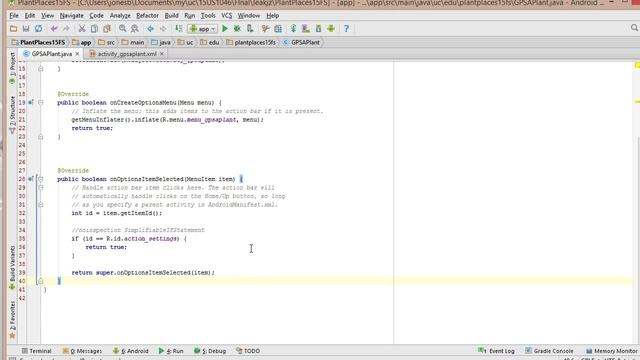Open the app run configuration dropdown
Viewport: 640px width, 360px height.
[202, 29]
